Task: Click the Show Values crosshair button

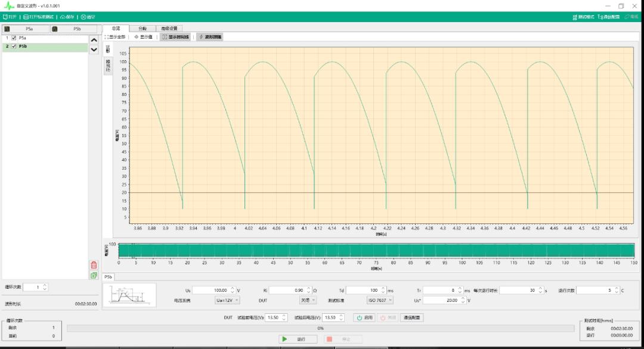Action: (x=143, y=37)
